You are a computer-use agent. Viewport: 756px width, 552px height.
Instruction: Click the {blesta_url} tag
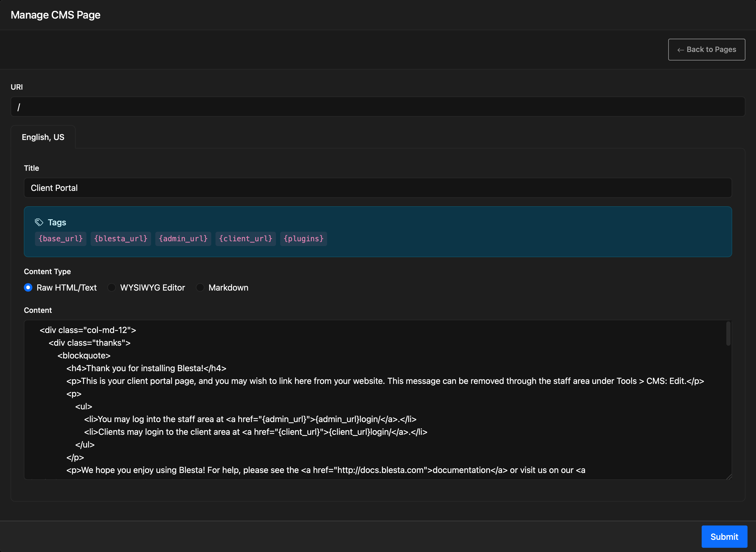tap(121, 239)
